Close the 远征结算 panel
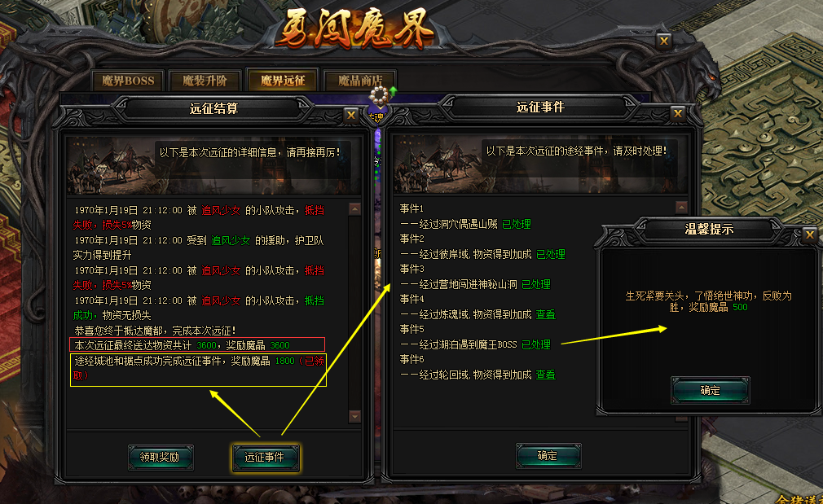 (x=351, y=115)
